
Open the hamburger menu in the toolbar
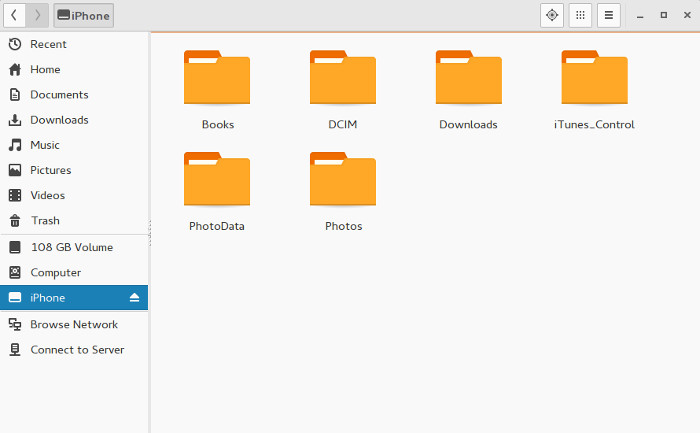click(608, 15)
